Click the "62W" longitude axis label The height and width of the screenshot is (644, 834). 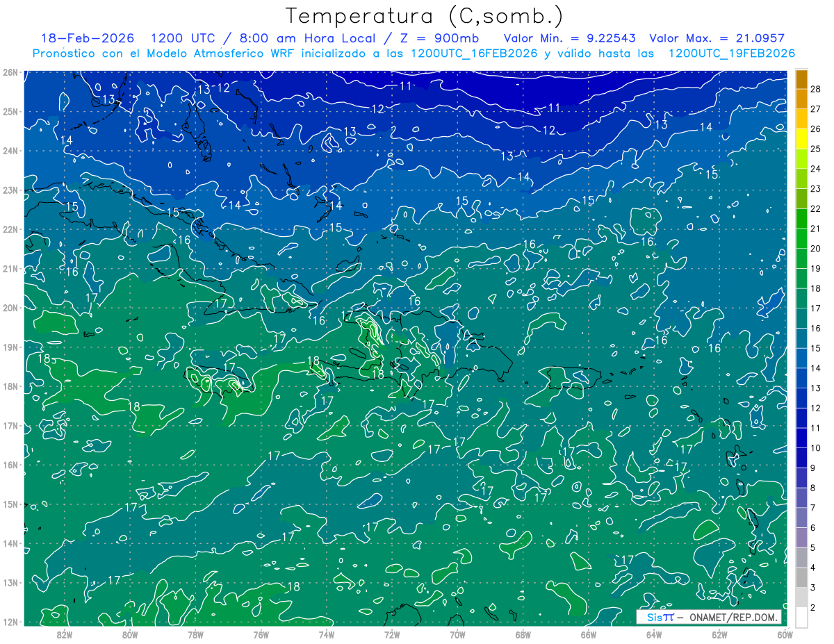tap(719, 634)
